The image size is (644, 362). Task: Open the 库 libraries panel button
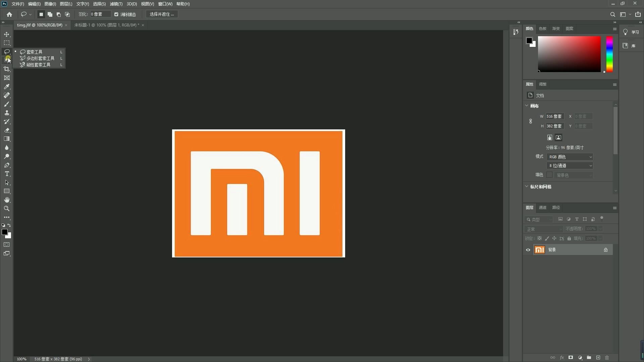(629, 46)
